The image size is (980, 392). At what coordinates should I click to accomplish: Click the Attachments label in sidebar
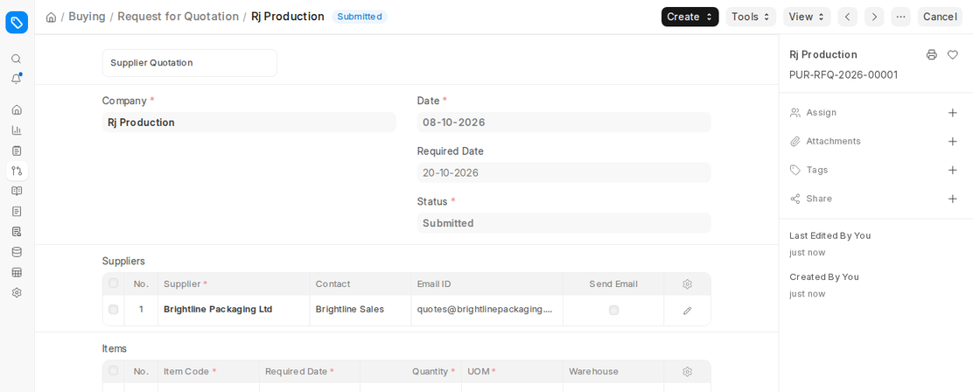tap(833, 141)
